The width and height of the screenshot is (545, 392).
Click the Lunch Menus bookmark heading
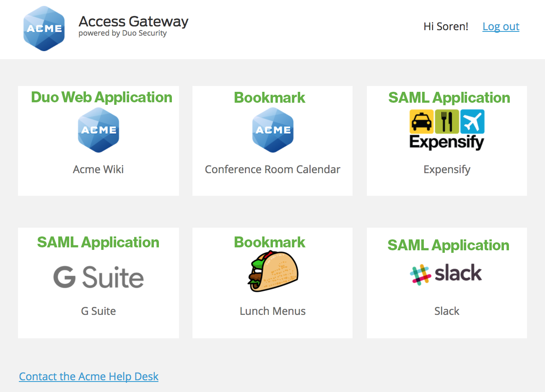tap(270, 242)
